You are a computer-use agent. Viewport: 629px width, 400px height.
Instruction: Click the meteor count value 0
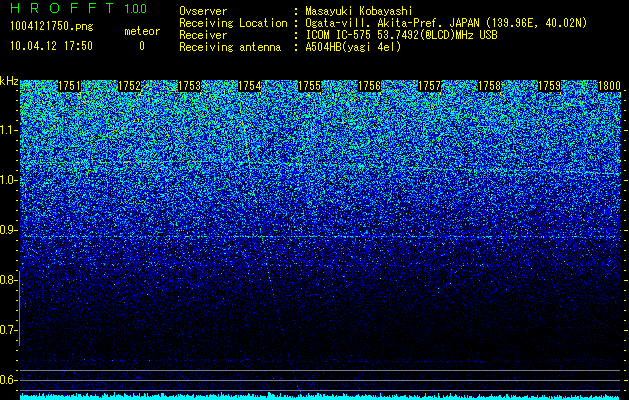pyautogui.click(x=142, y=46)
